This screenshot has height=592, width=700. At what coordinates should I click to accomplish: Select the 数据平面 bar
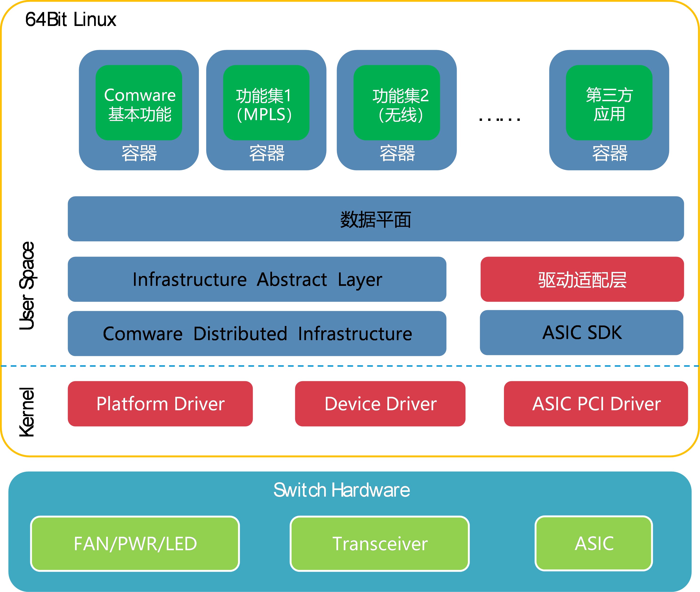[x=376, y=219]
